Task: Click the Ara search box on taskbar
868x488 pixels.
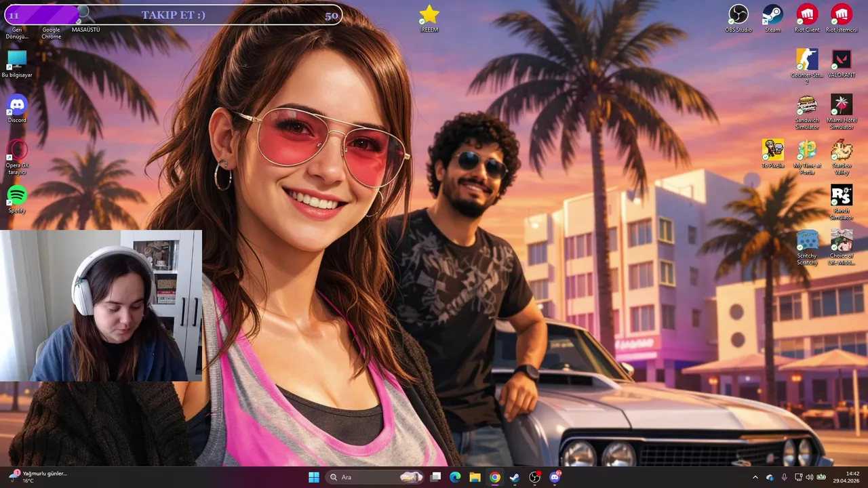Action: [374, 477]
